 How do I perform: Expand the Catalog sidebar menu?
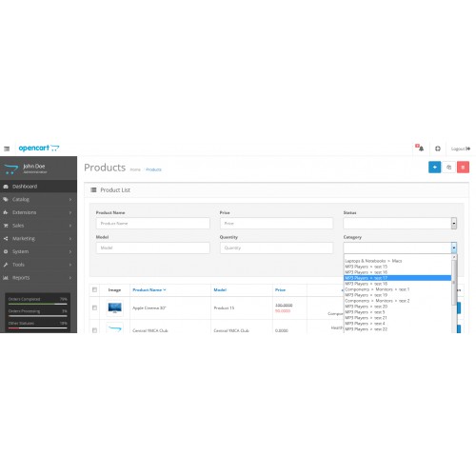click(x=38, y=199)
